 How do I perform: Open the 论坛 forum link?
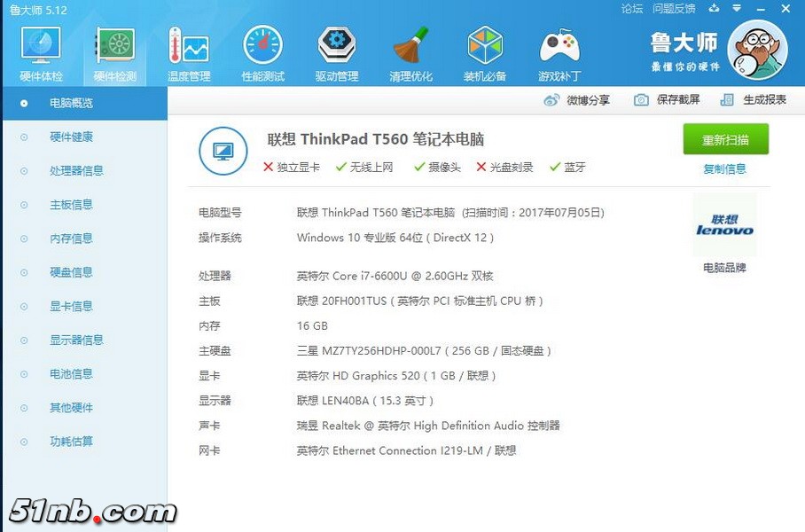click(631, 9)
